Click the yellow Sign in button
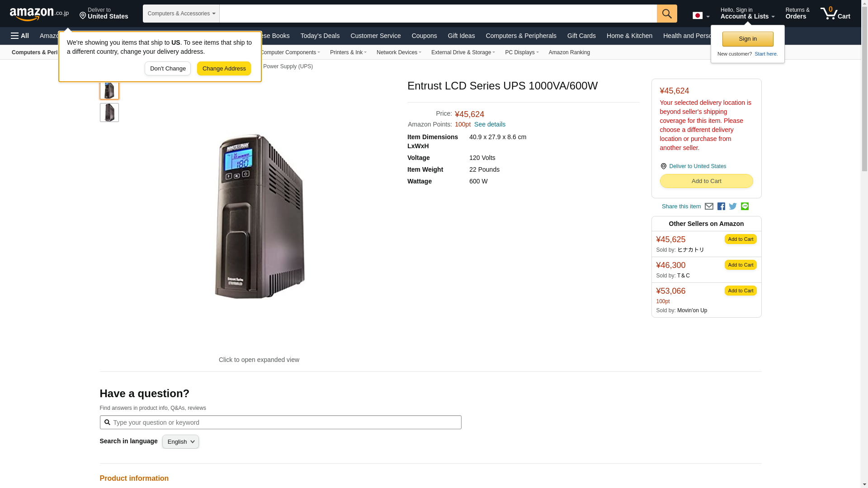 tap(747, 39)
